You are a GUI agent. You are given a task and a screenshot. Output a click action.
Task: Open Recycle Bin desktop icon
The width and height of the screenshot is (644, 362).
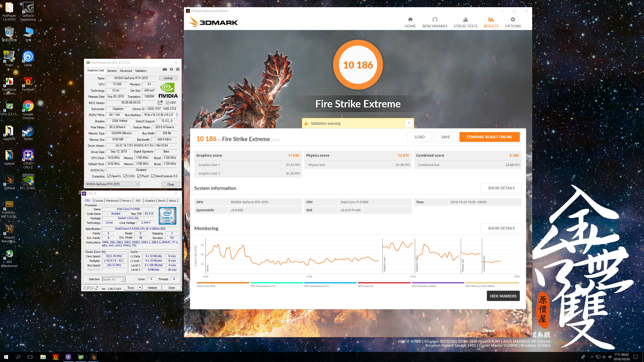click(9, 34)
